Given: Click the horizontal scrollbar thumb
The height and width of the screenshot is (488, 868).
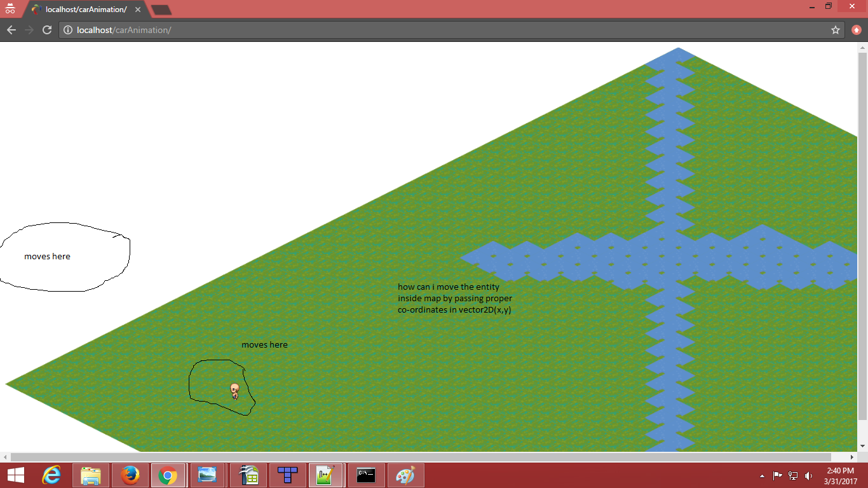Looking at the screenshot, I should 421,457.
